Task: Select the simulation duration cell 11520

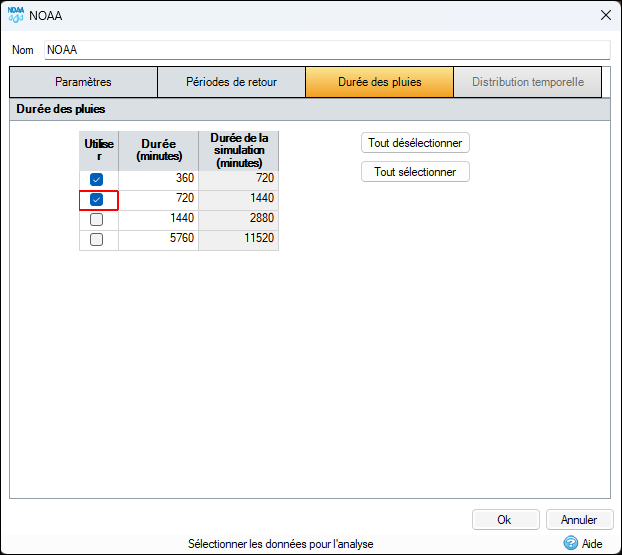Action: click(x=238, y=240)
